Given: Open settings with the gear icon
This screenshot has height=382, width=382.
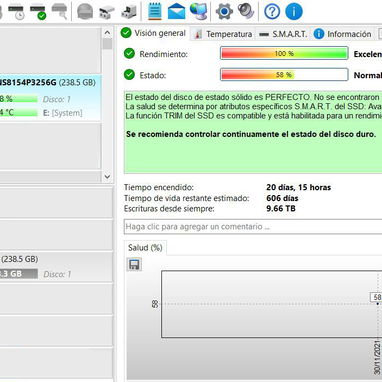Looking at the screenshot, I should pyautogui.click(x=224, y=12).
